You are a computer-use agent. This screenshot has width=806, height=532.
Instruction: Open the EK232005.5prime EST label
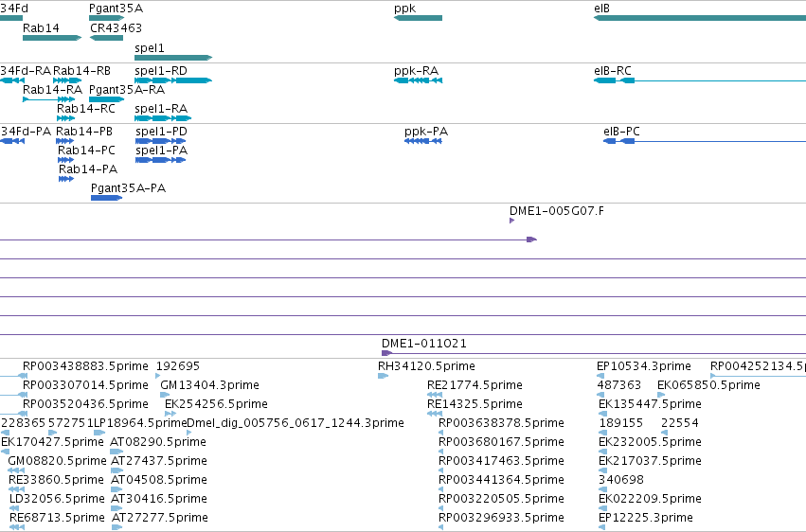650,442
